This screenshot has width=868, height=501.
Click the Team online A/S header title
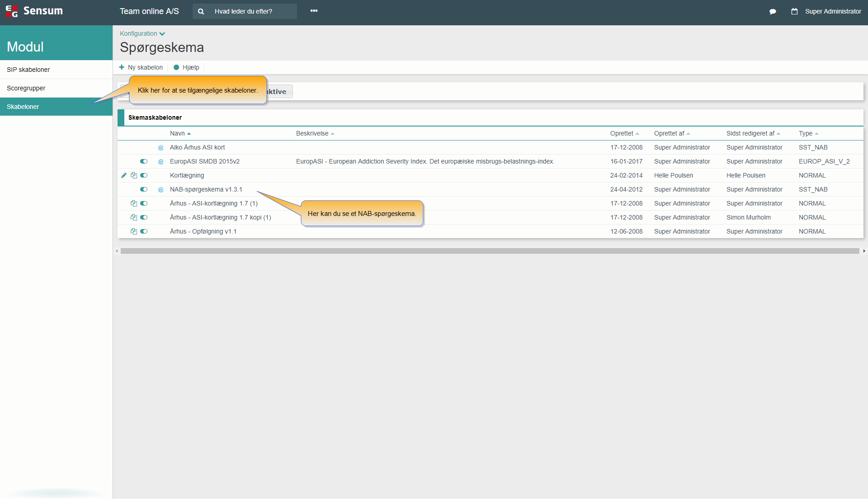tap(149, 11)
